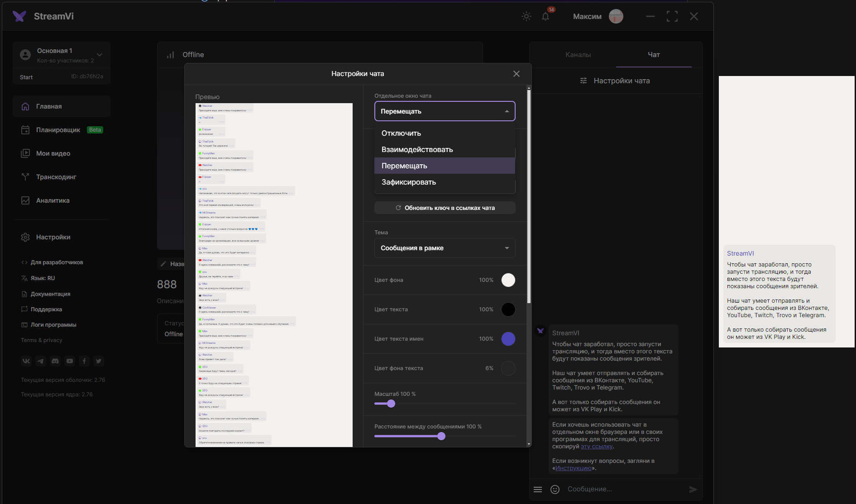Adjust Расстояние между сообщениями slider handle
Viewport: 856px width, 504px height.
coord(441,436)
